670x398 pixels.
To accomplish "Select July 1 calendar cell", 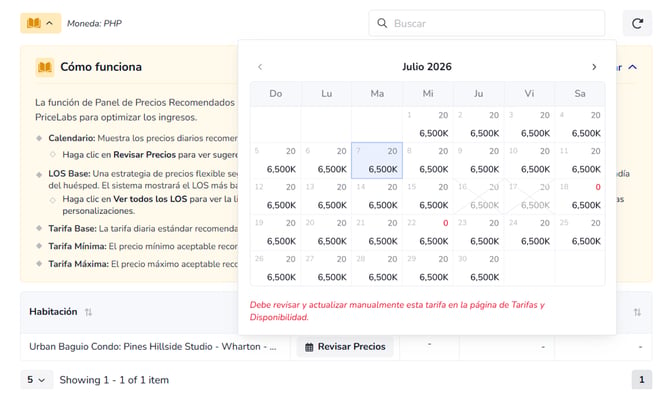I will [x=428, y=124].
